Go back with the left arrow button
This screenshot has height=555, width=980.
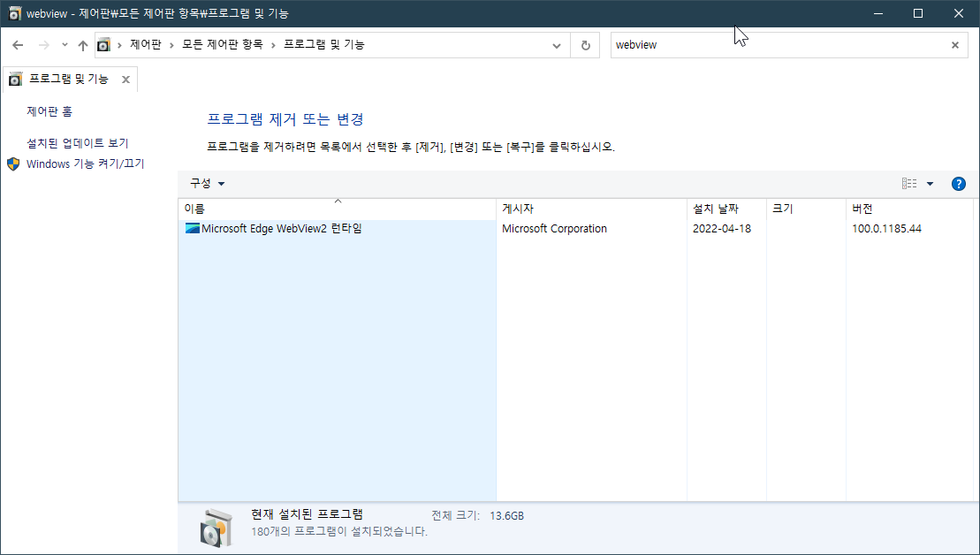[18, 45]
